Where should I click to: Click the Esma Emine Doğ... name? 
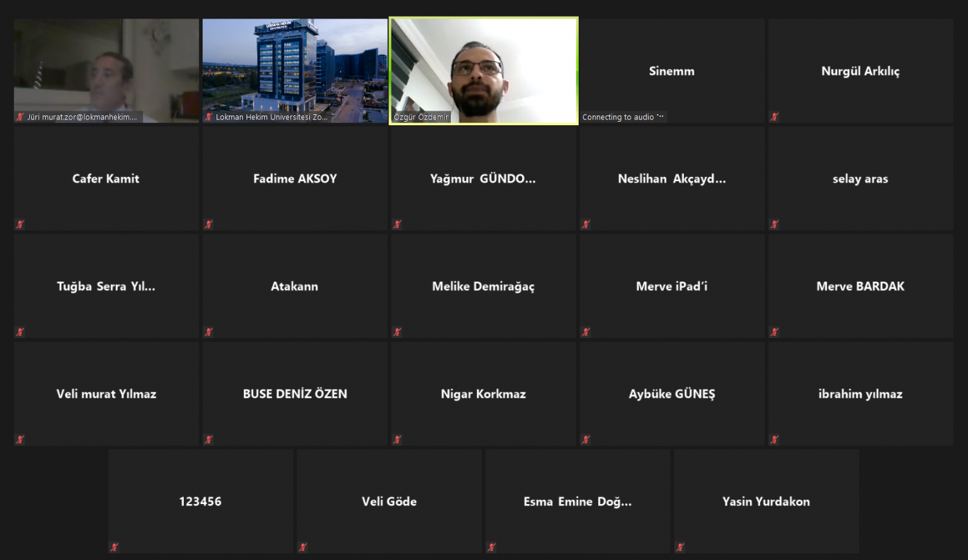[578, 502]
